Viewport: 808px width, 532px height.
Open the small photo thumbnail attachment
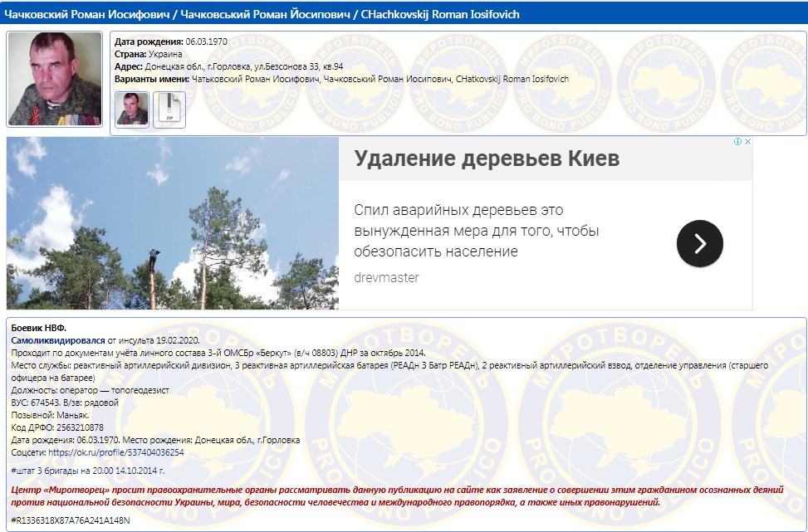click(x=132, y=109)
